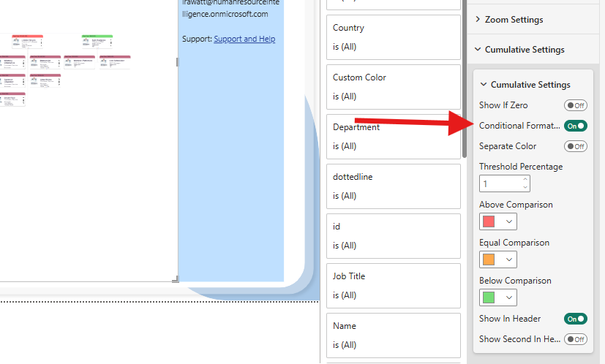Expand the Zoom Settings section

514,19
